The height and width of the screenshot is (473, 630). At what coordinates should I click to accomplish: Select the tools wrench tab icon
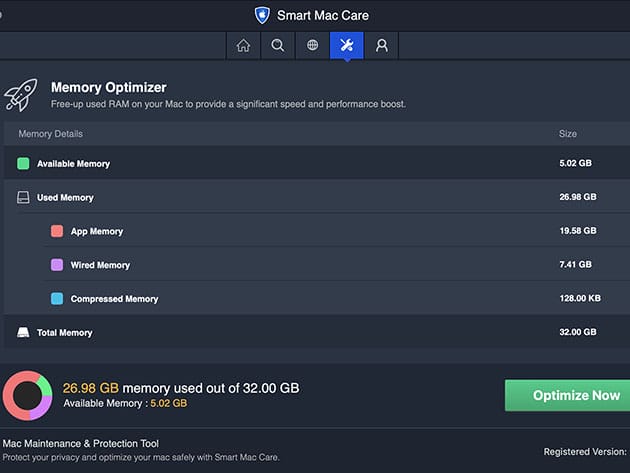[347, 45]
